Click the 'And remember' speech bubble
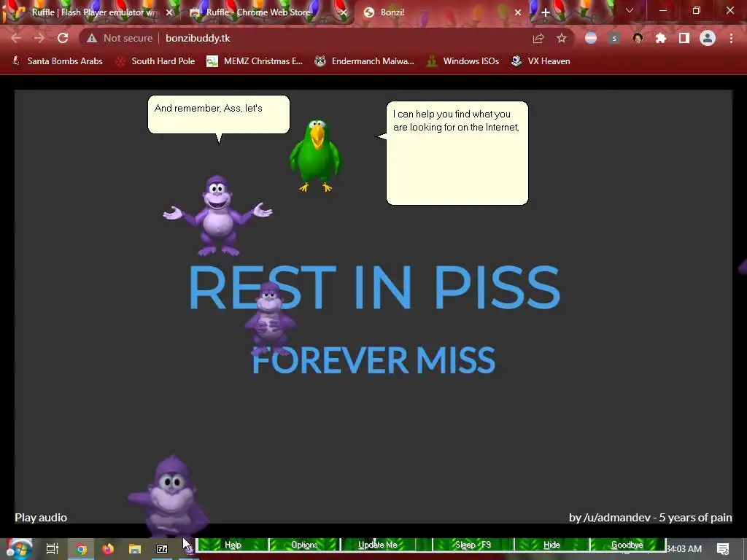This screenshot has height=560, width=747. click(x=219, y=114)
